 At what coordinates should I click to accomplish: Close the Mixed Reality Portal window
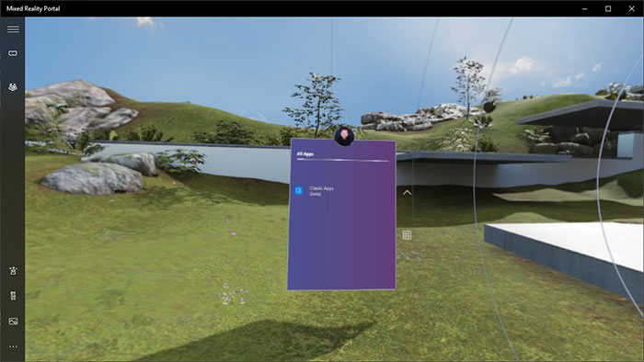[x=631, y=8]
